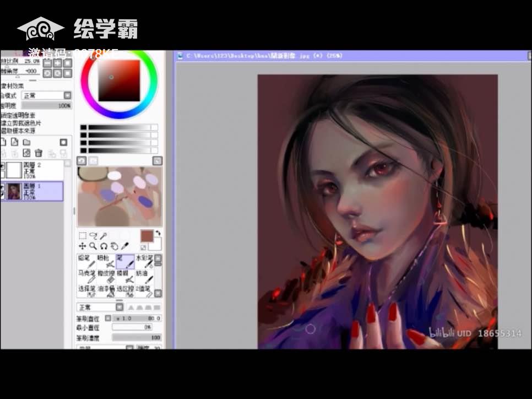Viewport: 532px width, 399px height.
Task: Select the magnifier zoom tool
Action: pyautogui.click(x=93, y=246)
